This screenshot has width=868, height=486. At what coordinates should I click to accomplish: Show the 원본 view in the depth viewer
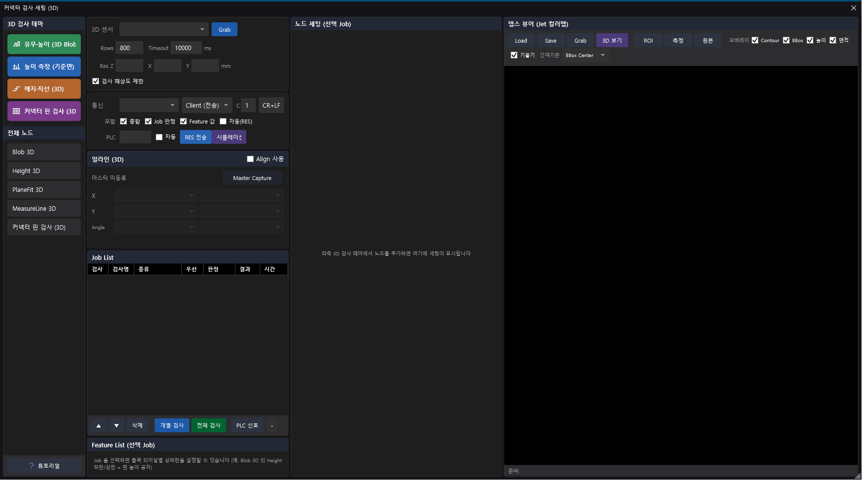click(x=708, y=41)
